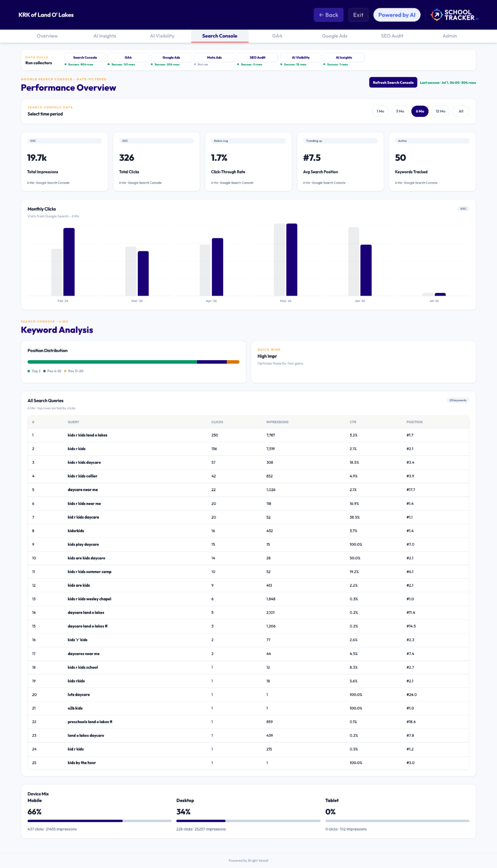497x868 pixels.
Task: Click query 'kids r kids daycare'
Action: (x=84, y=463)
